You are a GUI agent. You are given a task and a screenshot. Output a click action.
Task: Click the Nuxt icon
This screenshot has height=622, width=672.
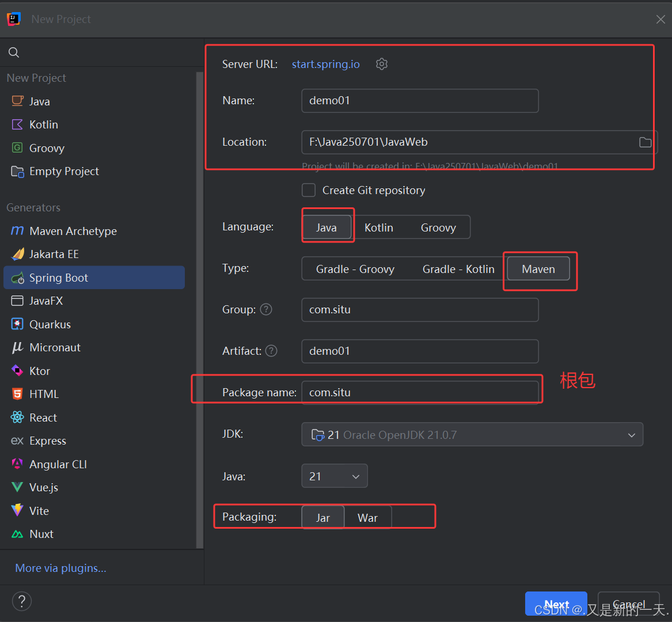point(17,534)
